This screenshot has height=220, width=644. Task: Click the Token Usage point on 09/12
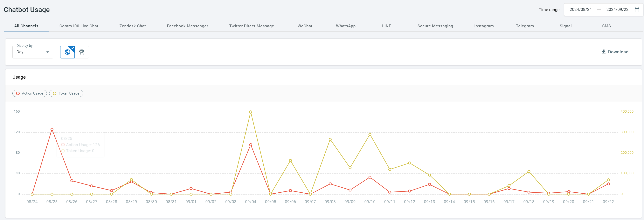410,163
